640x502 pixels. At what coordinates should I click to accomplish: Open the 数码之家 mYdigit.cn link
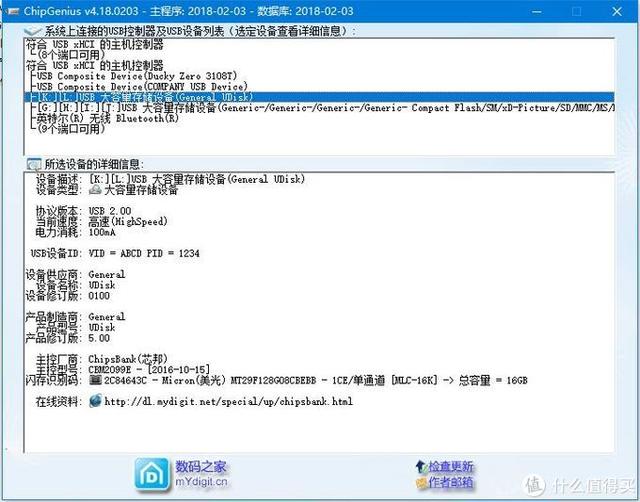(201, 474)
